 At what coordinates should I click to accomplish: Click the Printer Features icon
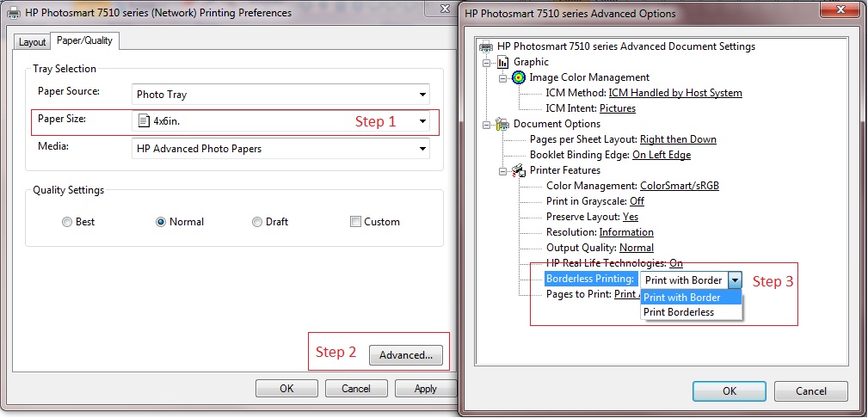(519, 170)
